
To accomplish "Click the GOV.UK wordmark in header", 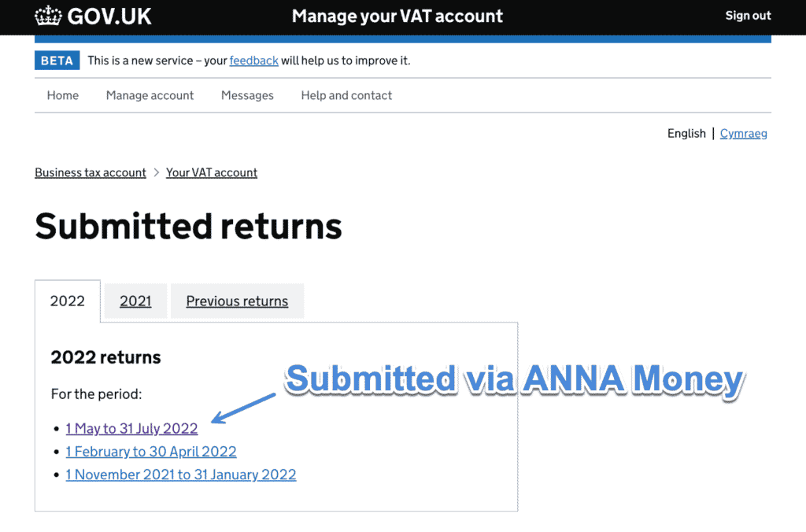I will point(109,17).
